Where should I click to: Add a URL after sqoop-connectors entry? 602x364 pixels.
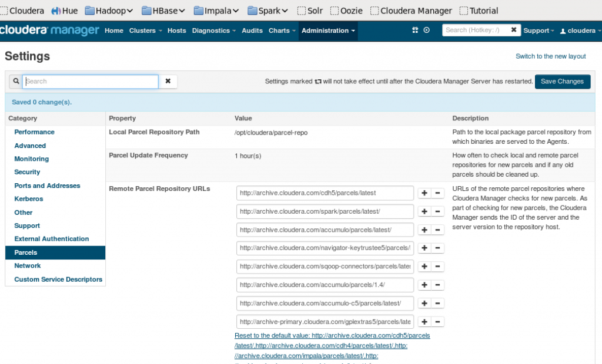point(424,267)
